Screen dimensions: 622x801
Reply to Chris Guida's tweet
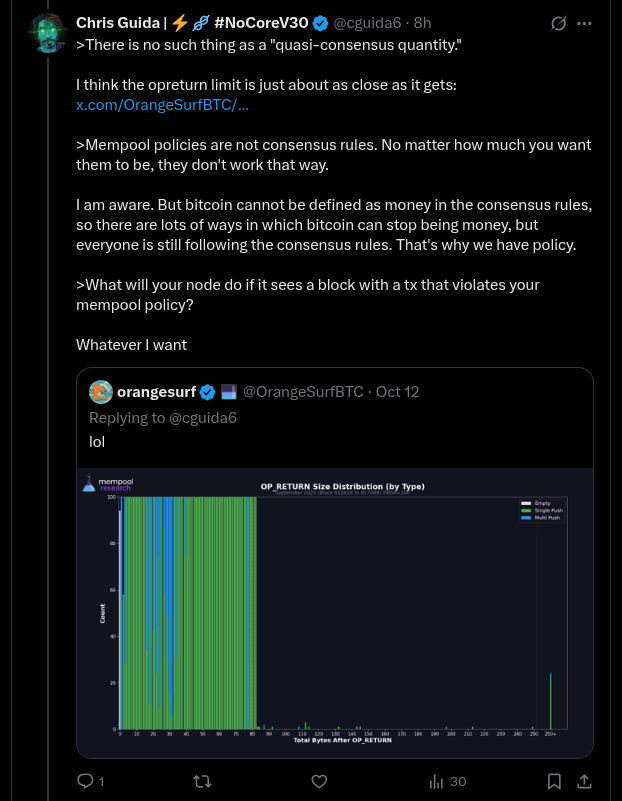tap(87, 781)
